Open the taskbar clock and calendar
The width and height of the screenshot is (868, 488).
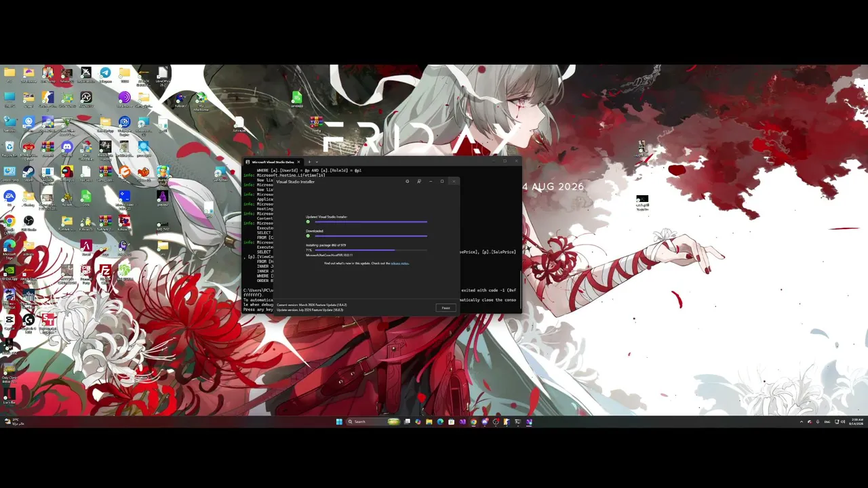[857, 422]
